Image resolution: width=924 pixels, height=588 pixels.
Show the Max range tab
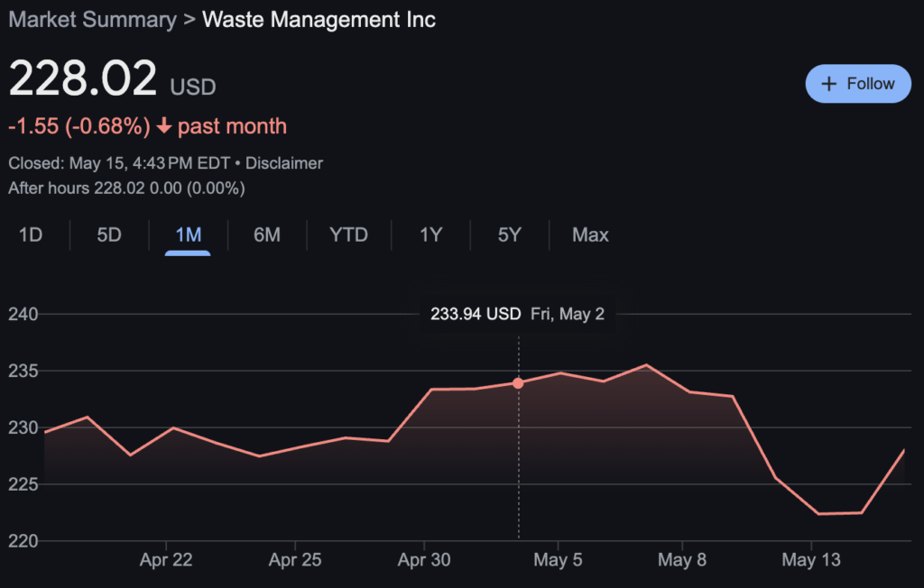point(590,235)
